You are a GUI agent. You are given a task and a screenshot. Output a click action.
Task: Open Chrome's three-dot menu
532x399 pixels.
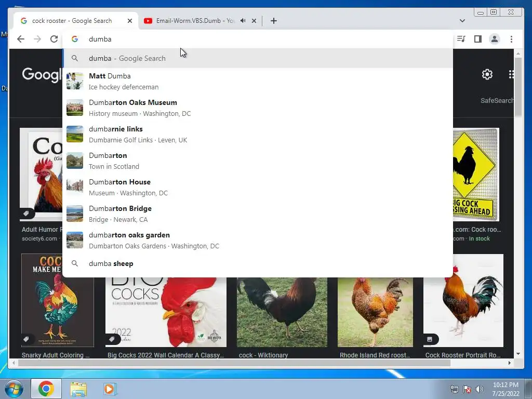click(511, 39)
